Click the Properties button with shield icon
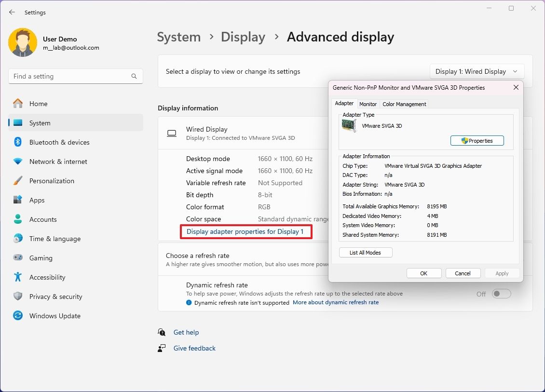 tap(477, 140)
